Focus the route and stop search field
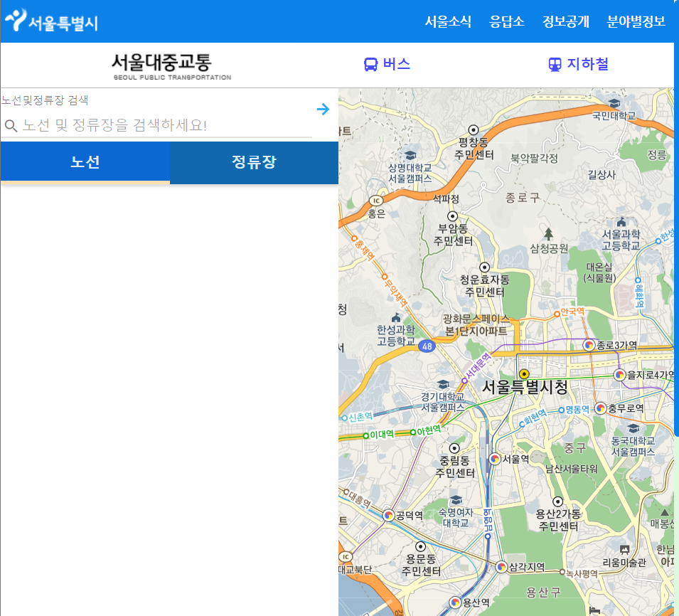Screen dimensions: 679x616 [x=156, y=126]
